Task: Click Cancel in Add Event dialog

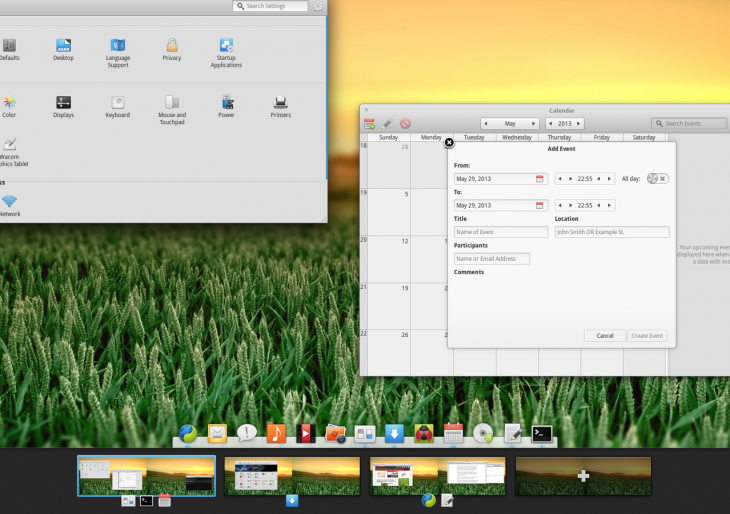Action: [x=605, y=336]
